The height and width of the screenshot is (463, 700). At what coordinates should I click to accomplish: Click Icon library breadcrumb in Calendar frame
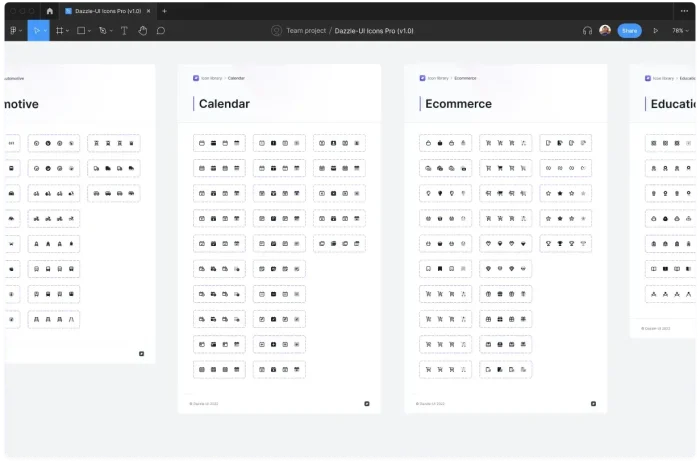pos(212,78)
